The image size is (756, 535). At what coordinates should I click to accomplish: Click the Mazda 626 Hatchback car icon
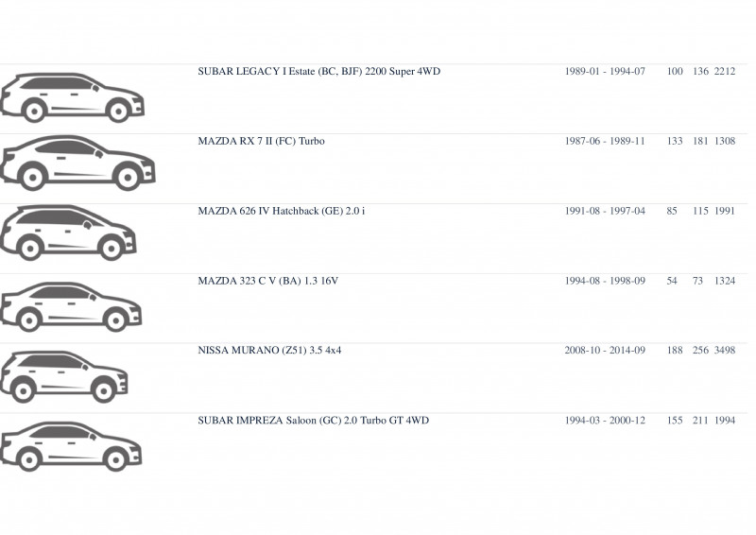tap(68, 233)
